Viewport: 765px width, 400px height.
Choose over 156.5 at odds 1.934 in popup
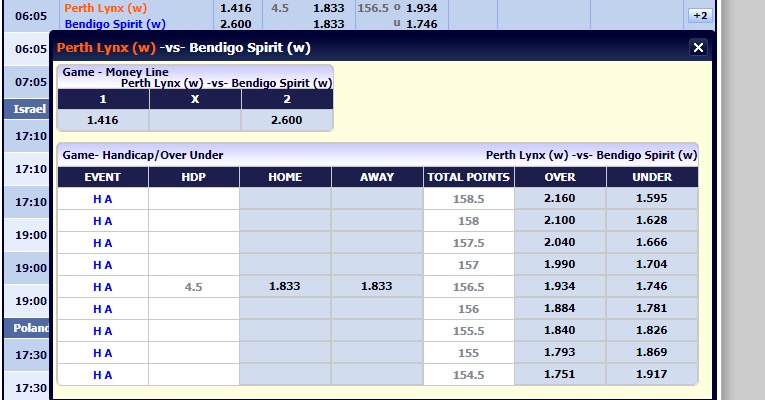(560, 286)
